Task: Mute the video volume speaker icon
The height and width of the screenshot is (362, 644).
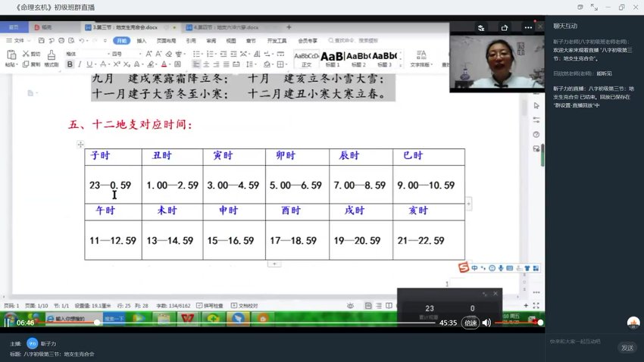Action: [486, 323]
